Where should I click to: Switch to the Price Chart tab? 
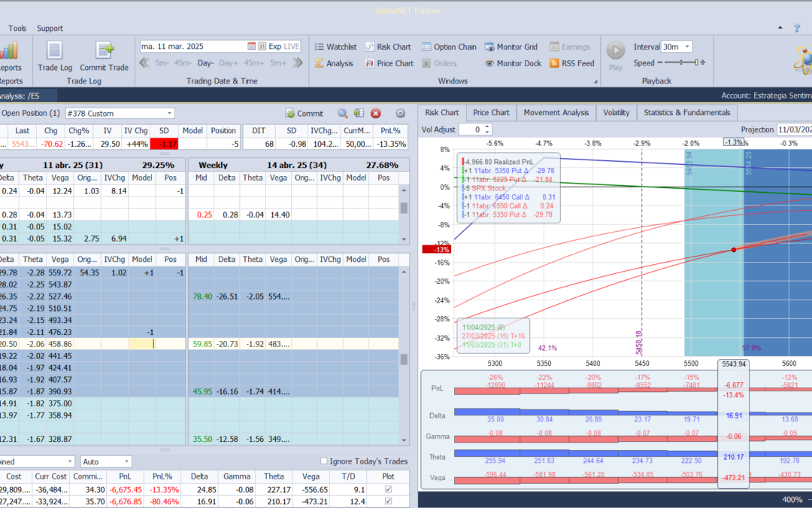491,112
